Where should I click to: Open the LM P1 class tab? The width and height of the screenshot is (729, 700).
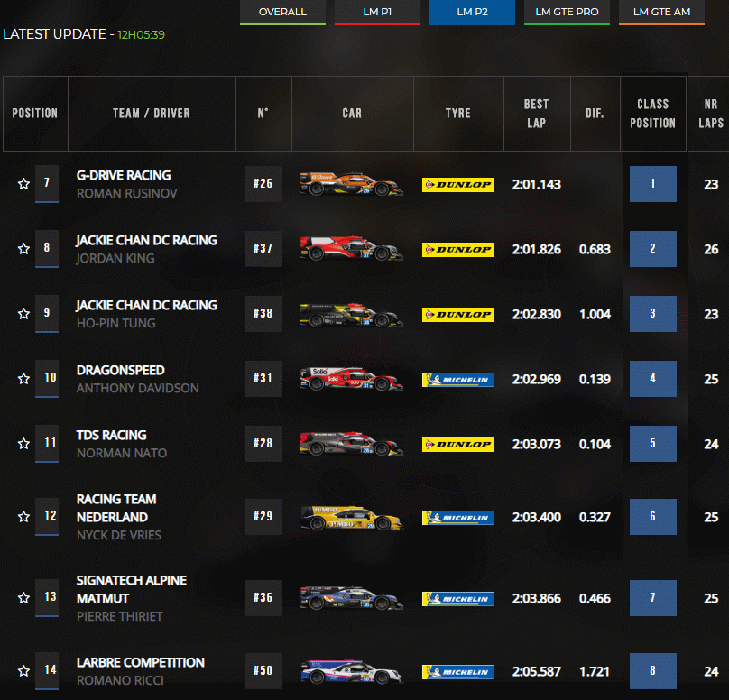(377, 13)
